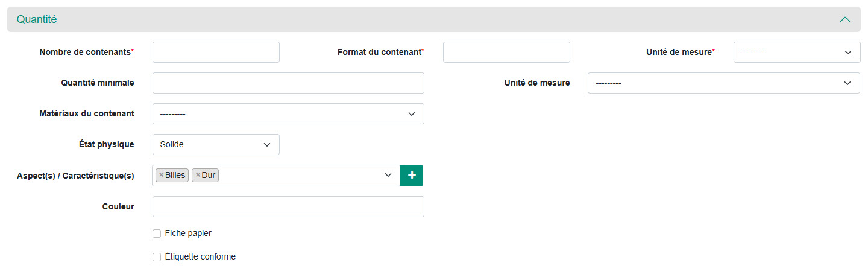Open the required Unité de mesure dropdown
This screenshot has width=868, height=274.
click(796, 53)
